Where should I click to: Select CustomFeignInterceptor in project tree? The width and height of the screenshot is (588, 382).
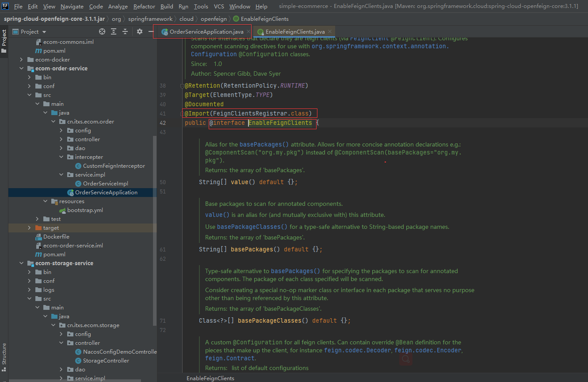tap(114, 166)
